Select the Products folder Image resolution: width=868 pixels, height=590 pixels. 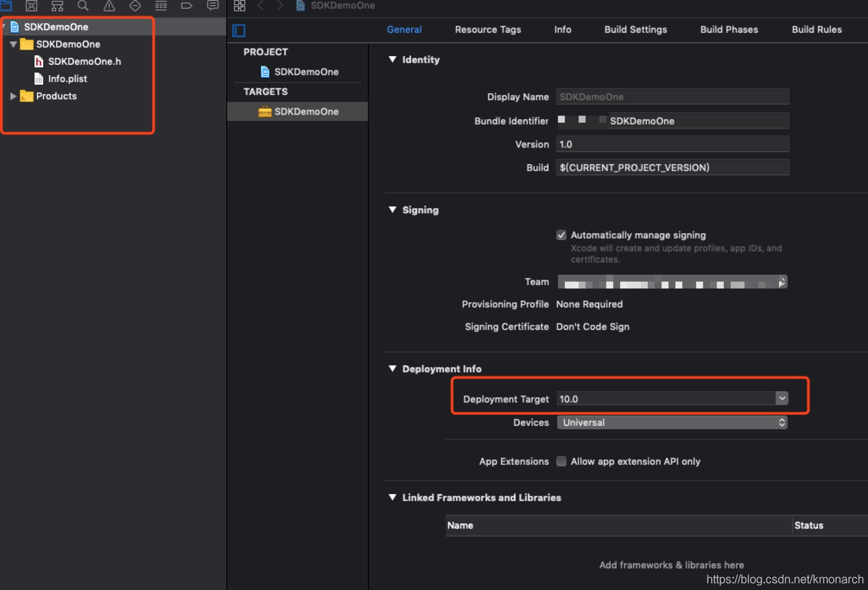(56, 96)
